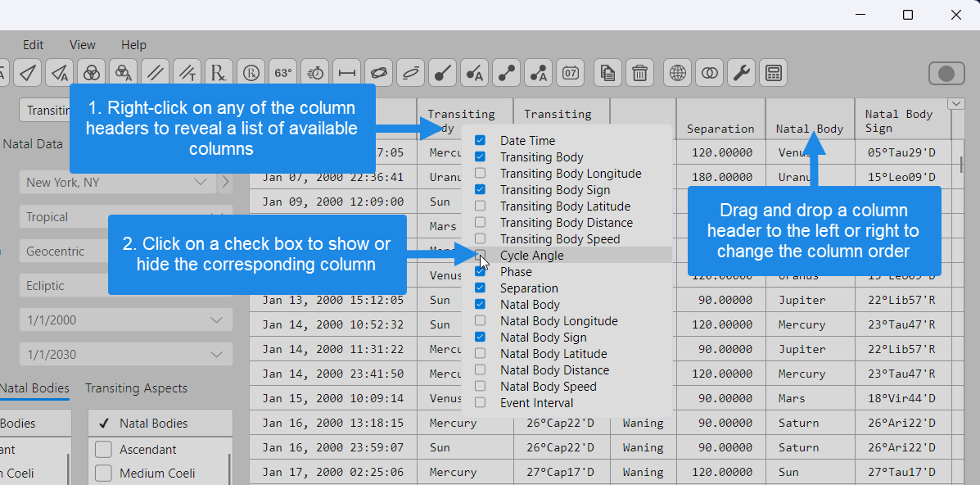Viewport: 980px width, 485px height.
Task: Tick the Medium Coeli checkbox
Action: coord(103,473)
